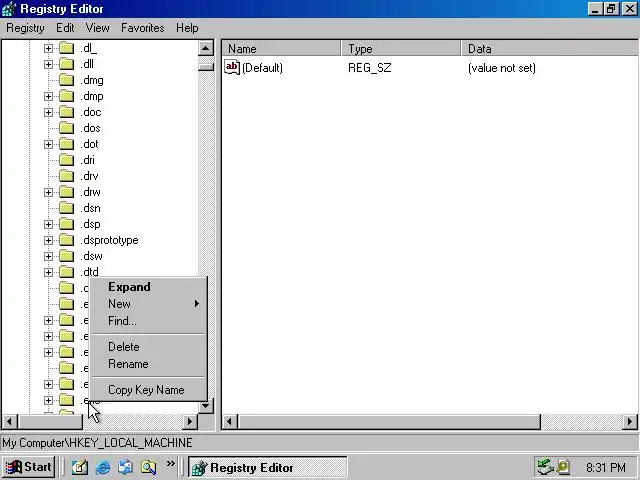Open the New submenu in context menu

[x=149, y=304]
